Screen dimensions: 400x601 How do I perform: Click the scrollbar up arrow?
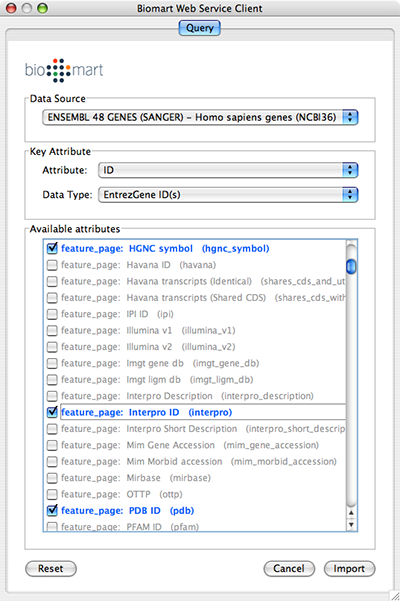click(351, 513)
